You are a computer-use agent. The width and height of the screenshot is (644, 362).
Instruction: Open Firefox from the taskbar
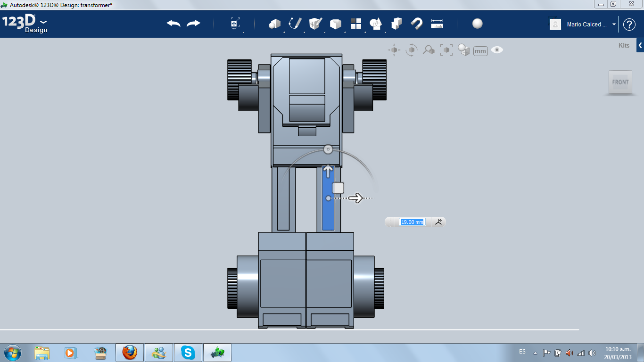(130, 352)
